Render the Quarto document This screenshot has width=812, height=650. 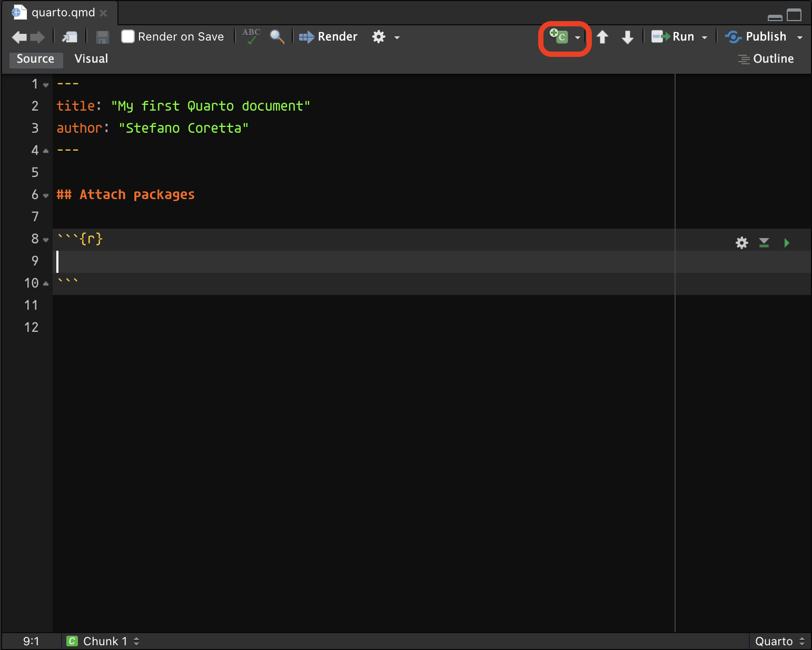[328, 36]
